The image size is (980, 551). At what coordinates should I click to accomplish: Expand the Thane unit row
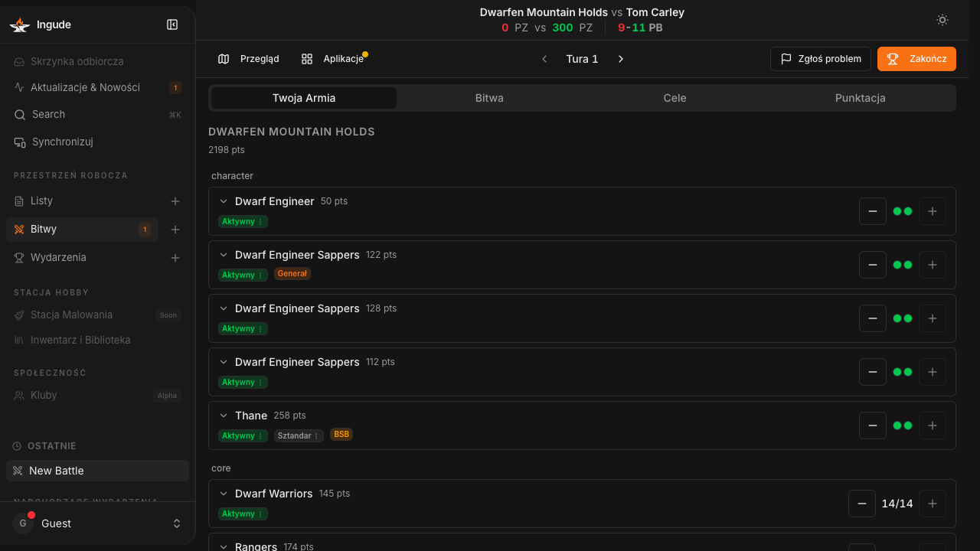pyautogui.click(x=224, y=416)
